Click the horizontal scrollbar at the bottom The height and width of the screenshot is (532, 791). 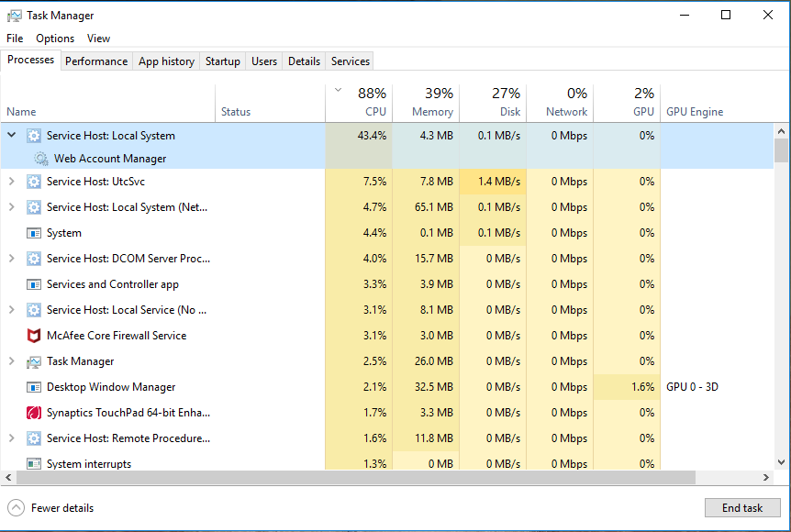[367, 478]
